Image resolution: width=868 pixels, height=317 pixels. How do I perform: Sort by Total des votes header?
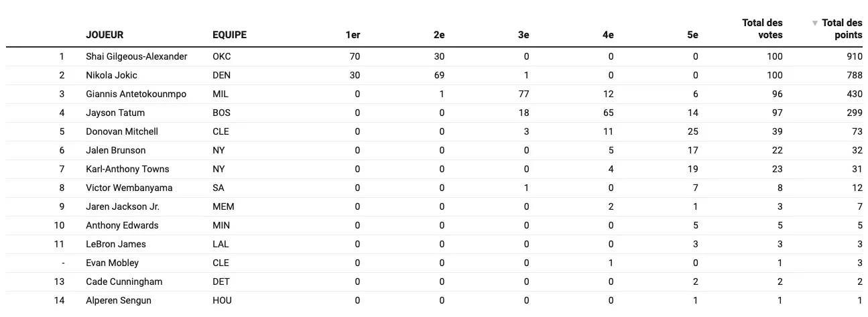[x=762, y=29]
